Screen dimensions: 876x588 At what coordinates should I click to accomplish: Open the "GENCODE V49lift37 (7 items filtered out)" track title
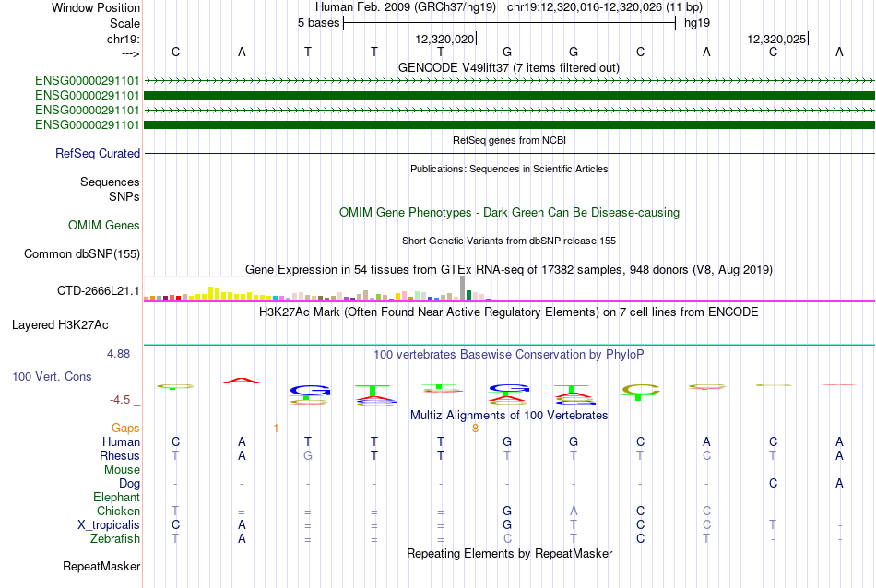(508, 67)
